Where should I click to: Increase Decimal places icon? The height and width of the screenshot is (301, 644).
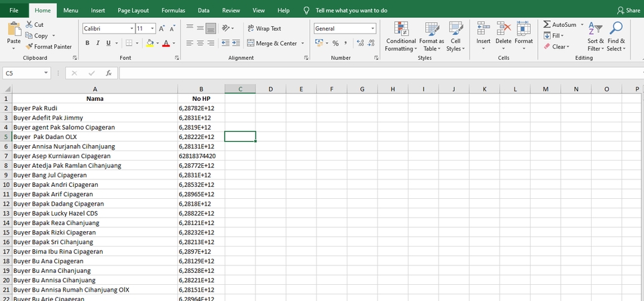tap(360, 43)
